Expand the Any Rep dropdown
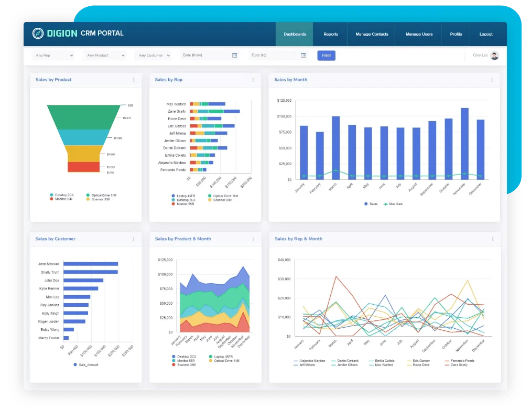The height and width of the screenshot is (420, 531). 52,55
